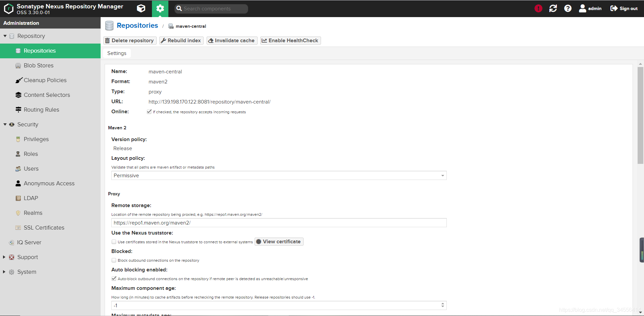
Task: Decrease Maximum component age with down arrow
Action: 443,307
